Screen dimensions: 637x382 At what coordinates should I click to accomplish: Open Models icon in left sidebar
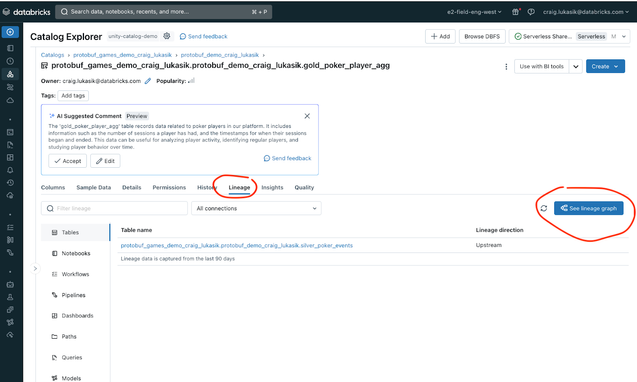click(10, 322)
